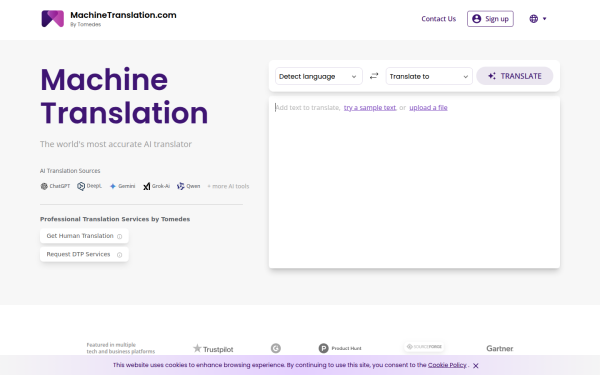The width and height of the screenshot is (600, 375).
Task: Click the AI Translation Sources label
Action: point(70,171)
